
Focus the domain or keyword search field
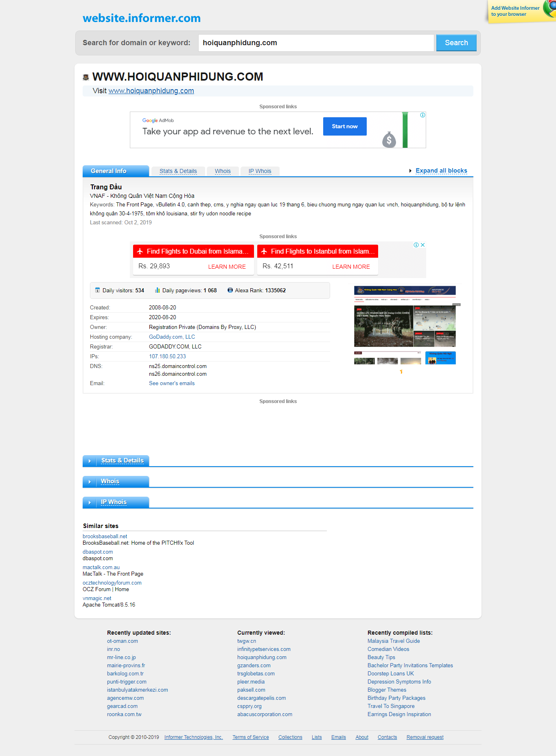pyautogui.click(x=316, y=43)
